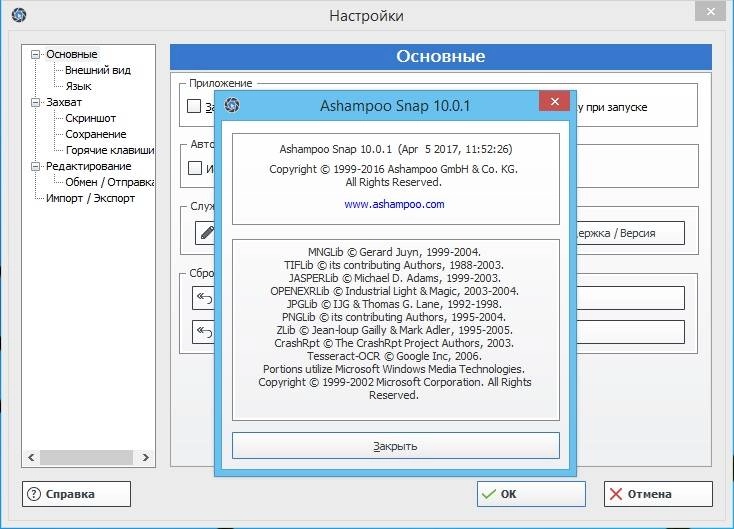Select Основные in the settings tree
The height and width of the screenshot is (529, 734).
(72, 54)
